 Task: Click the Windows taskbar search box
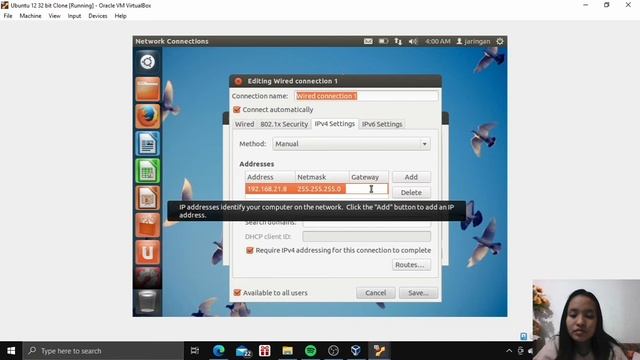click(x=103, y=351)
